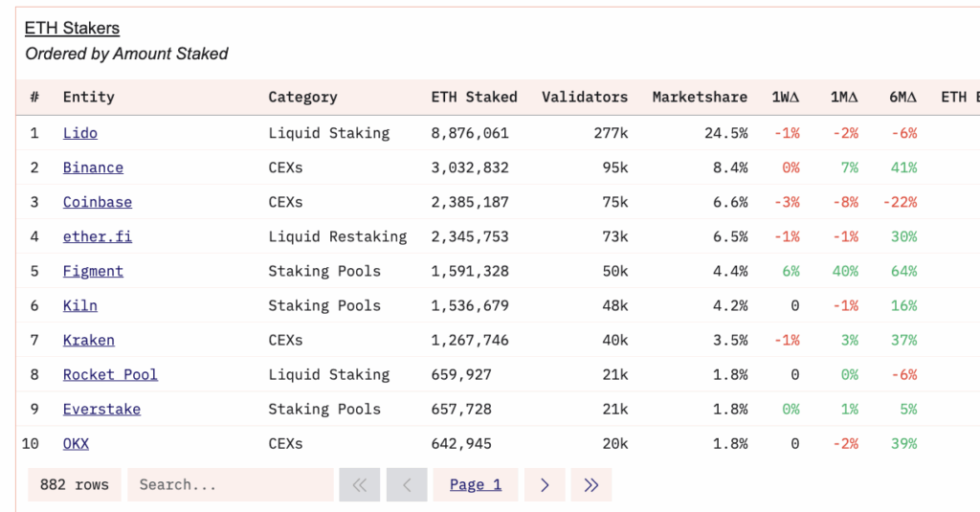This screenshot has width=980, height=512.
Task: Go to previous page chevron button
Action: [407, 484]
